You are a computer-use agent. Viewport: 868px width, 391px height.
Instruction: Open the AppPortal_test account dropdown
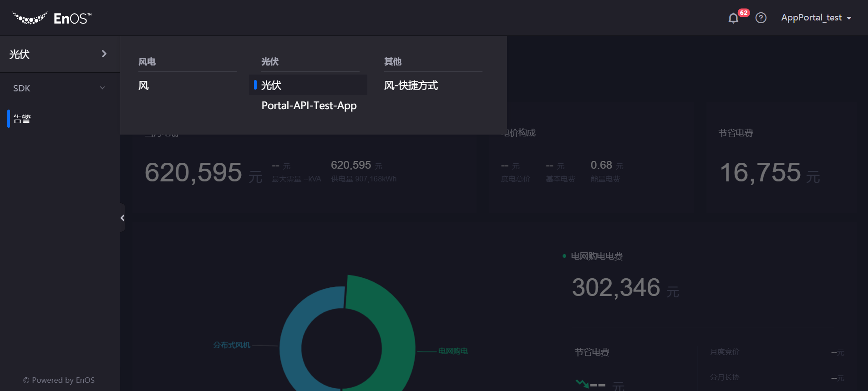(816, 18)
